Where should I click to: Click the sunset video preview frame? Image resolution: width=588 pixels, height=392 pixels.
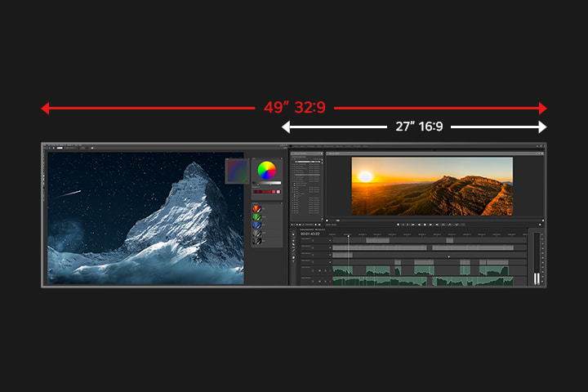[x=432, y=186]
